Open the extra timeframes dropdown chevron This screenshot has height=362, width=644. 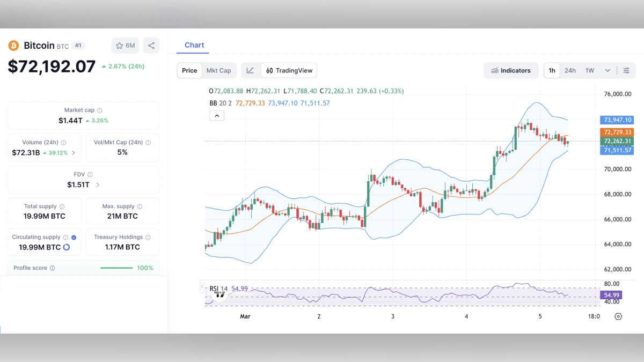click(607, 70)
